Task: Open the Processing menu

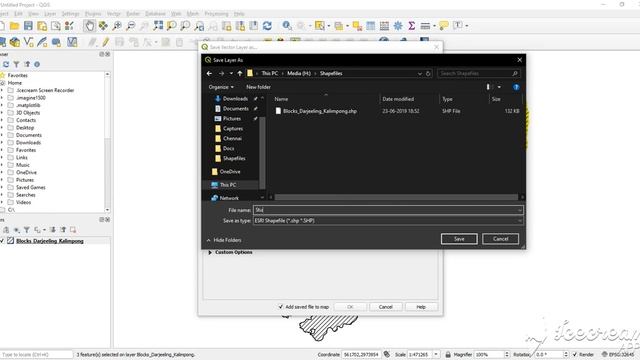Action: [216, 14]
